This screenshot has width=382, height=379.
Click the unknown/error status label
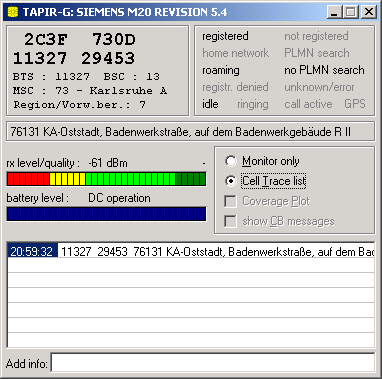pos(319,87)
